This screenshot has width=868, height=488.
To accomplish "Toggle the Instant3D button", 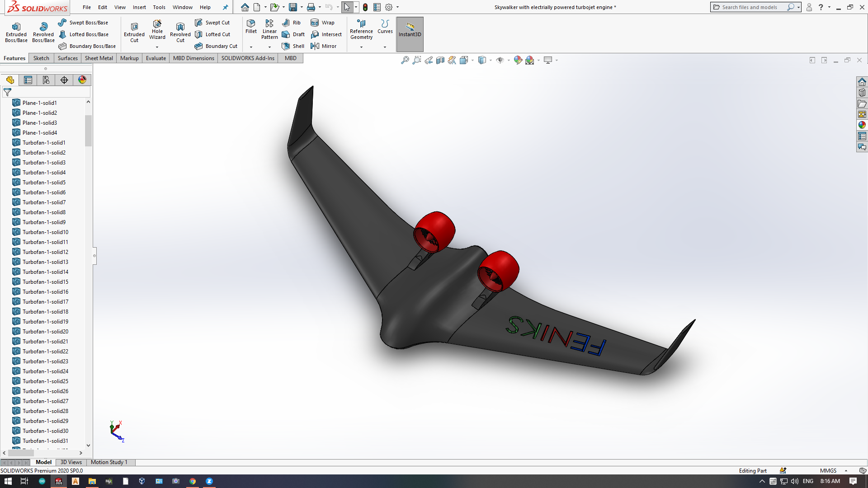I will 410,34.
